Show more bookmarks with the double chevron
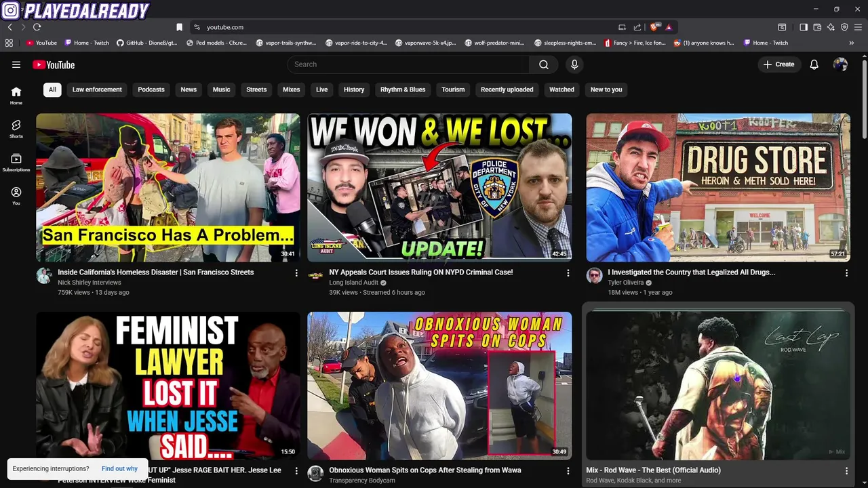868x488 pixels. coord(852,43)
